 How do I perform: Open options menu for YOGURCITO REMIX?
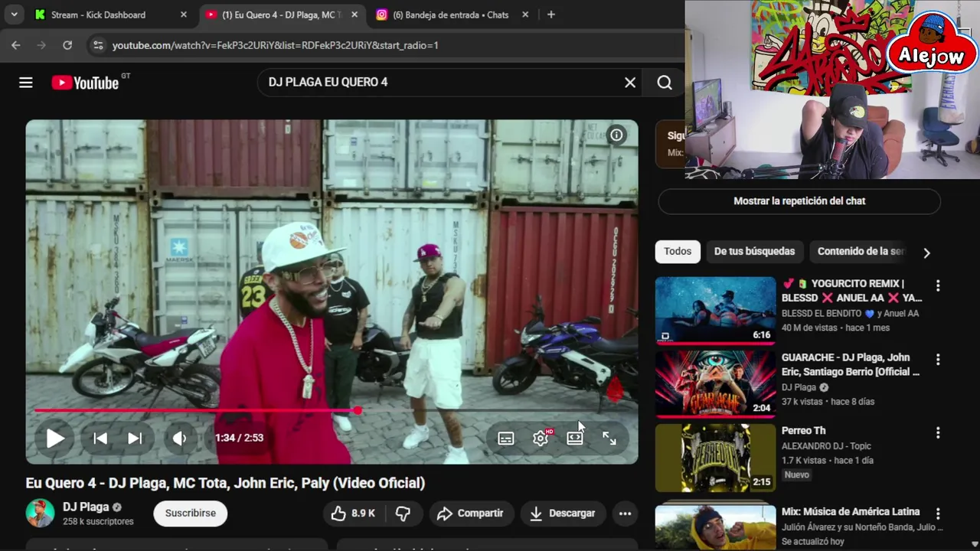938,285
